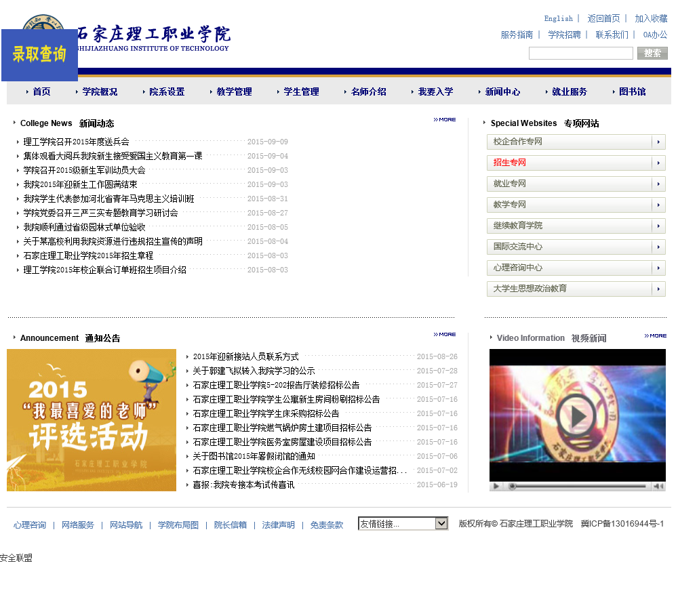Screen dimensions: 678x616
Task: Open 新闻中心 navigation menu item
Action: (503, 91)
